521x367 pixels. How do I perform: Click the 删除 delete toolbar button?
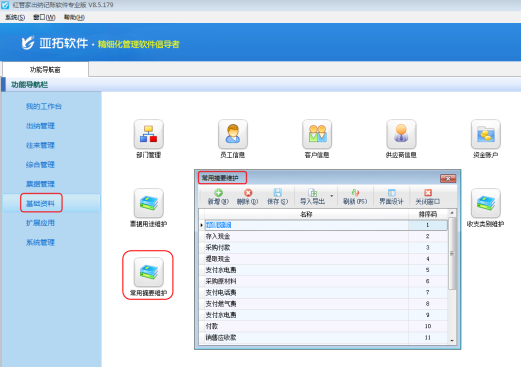point(247,197)
